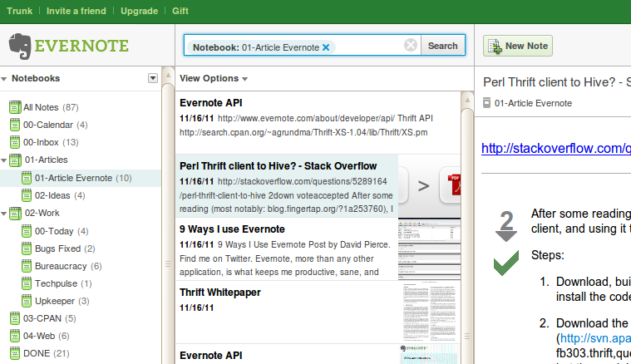Select Perl Thrift client to Hive note
Screen dimensions: 631x364
(287, 186)
